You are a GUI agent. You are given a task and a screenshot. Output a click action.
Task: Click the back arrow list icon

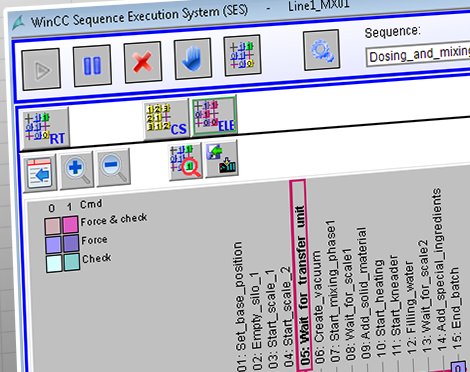(39, 173)
